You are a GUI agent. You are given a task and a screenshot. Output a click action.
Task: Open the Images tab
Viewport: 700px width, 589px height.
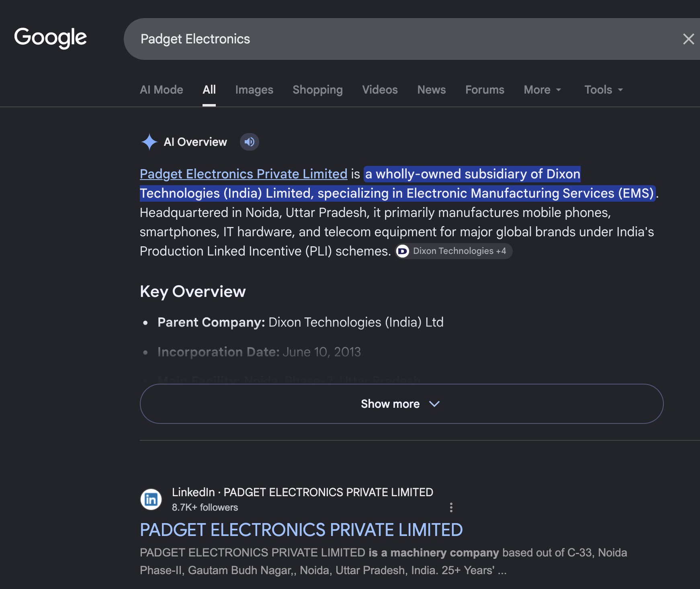254,90
